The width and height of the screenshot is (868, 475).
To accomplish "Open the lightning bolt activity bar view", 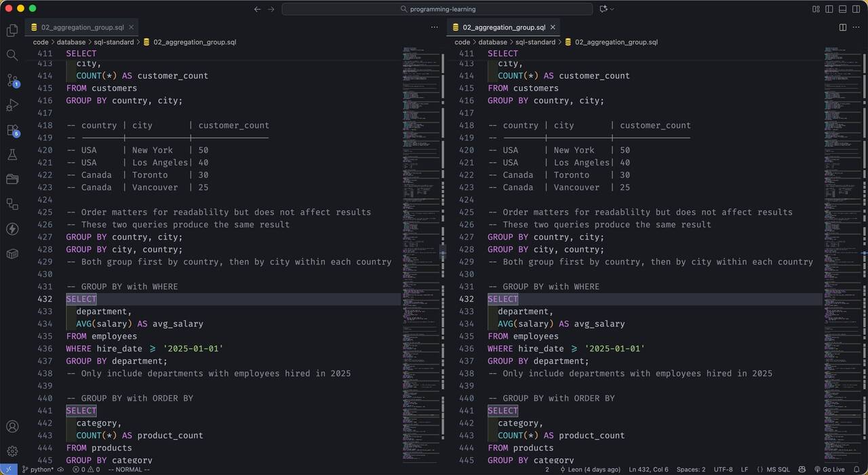I will [12, 229].
